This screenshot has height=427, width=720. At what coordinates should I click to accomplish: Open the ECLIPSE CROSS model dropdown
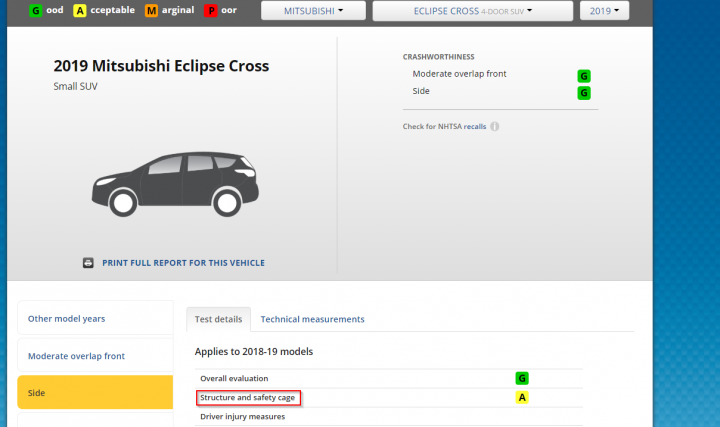click(x=472, y=11)
